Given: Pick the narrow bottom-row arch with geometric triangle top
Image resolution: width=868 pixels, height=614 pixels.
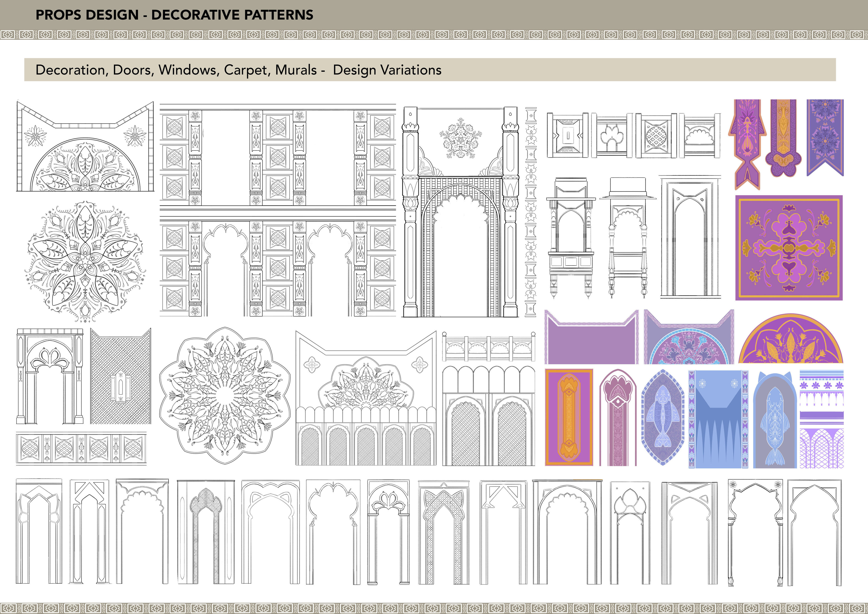Looking at the screenshot, I should (89, 531).
